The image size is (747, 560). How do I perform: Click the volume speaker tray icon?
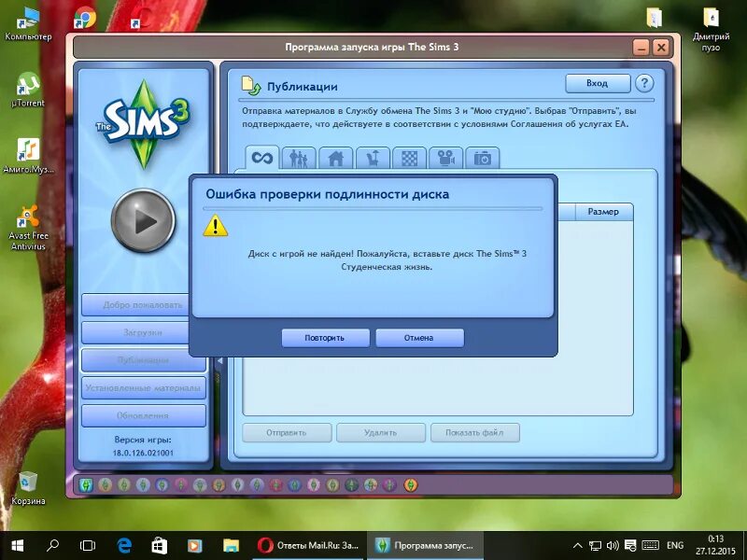[613, 546]
